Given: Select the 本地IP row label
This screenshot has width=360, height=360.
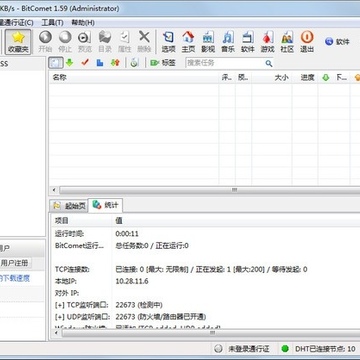Looking at the screenshot, I should [x=66, y=281].
